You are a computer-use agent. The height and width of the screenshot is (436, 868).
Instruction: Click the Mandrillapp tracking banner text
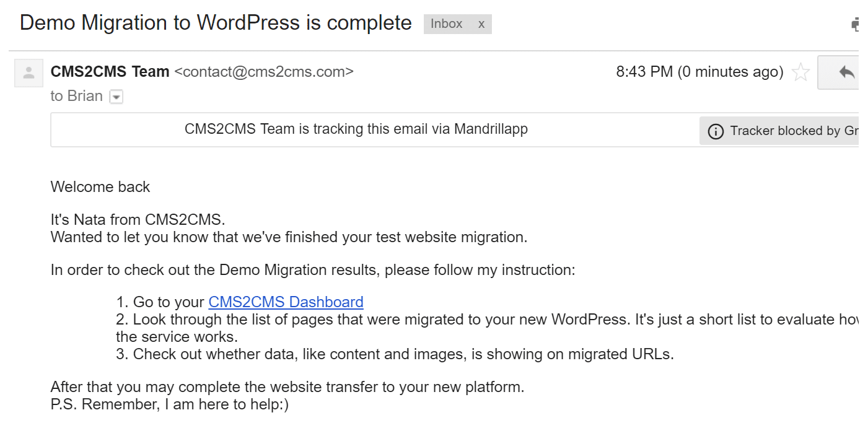pos(356,129)
